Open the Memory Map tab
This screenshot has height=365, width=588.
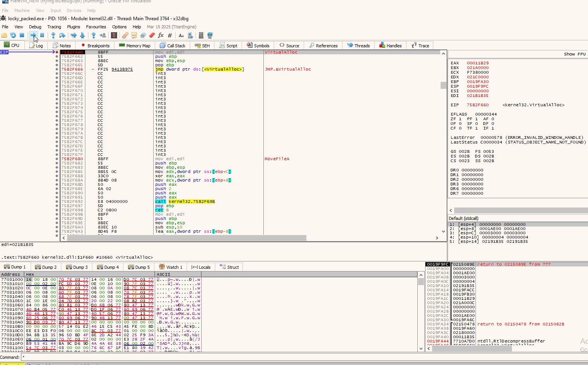pos(135,45)
